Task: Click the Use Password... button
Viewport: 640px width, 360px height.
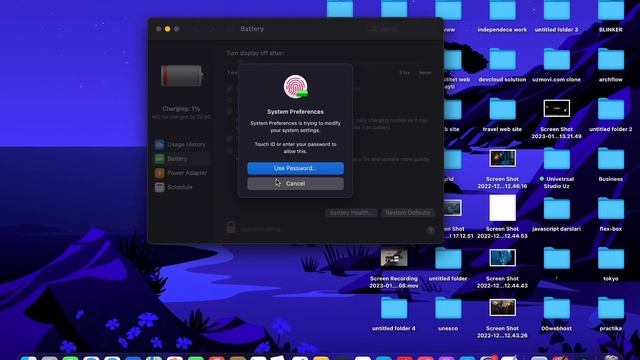Action: (295, 168)
